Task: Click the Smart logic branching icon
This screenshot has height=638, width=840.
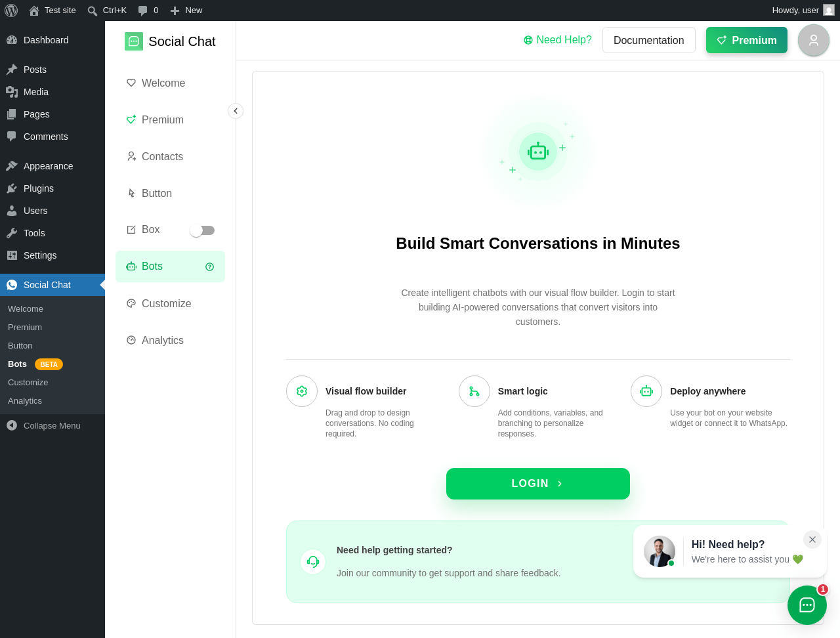Action: click(x=474, y=391)
